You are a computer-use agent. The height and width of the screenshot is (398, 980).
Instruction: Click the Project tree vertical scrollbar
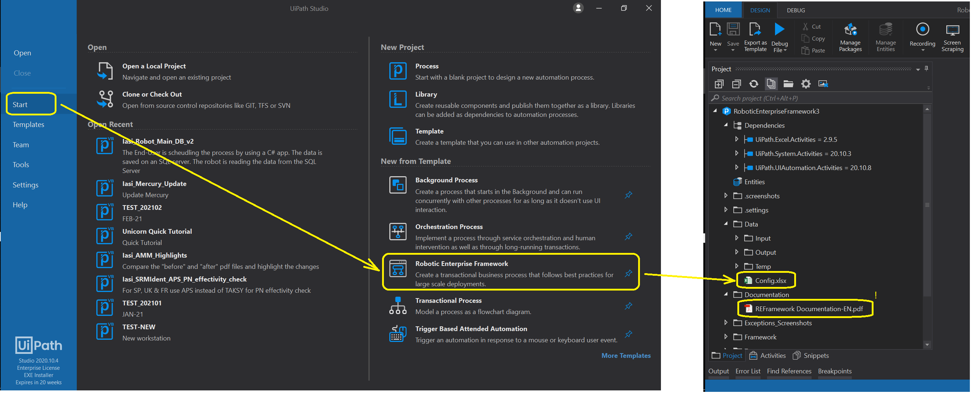tap(927, 205)
